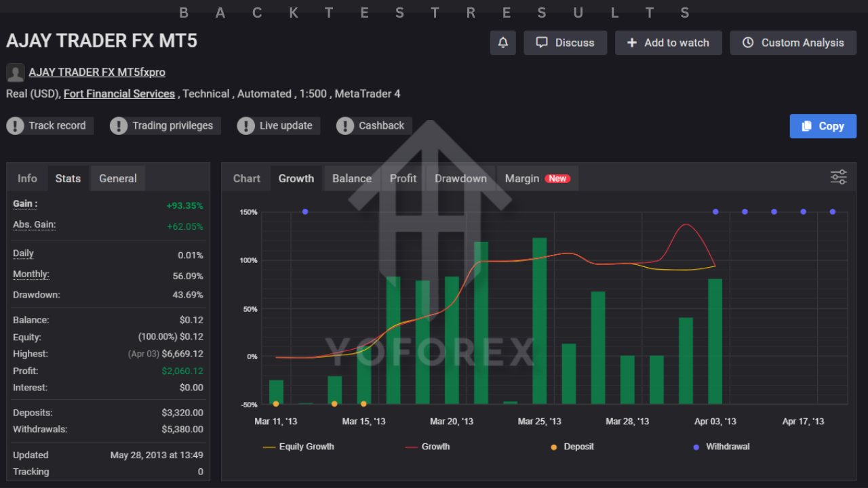Click Track record warning icon
The height and width of the screenshot is (488, 868).
tap(16, 126)
